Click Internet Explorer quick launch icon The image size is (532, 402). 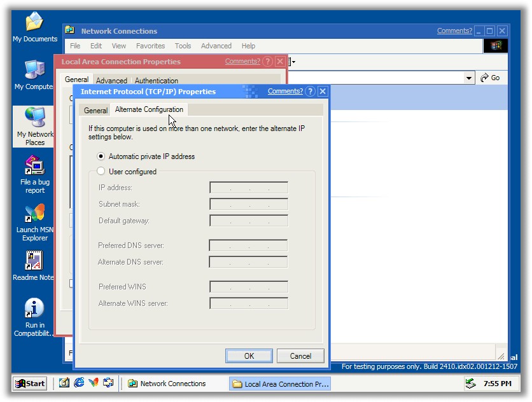[x=79, y=384]
